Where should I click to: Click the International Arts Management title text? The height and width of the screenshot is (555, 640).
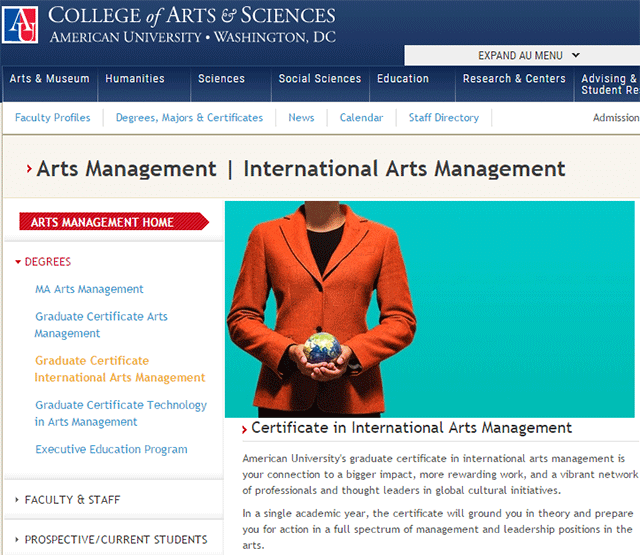(x=404, y=169)
